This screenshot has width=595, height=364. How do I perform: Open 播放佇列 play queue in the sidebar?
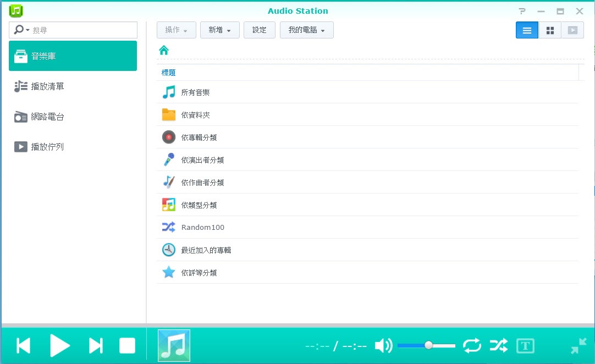point(73,146)
